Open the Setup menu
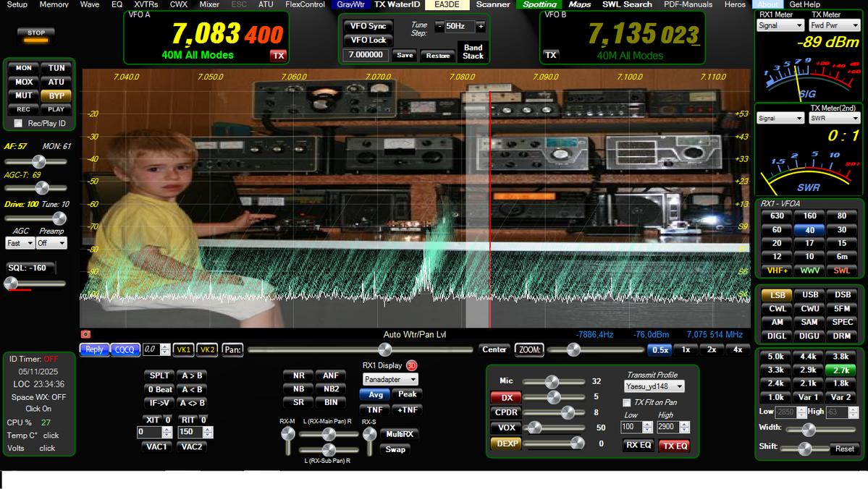 tap(17, 4)
